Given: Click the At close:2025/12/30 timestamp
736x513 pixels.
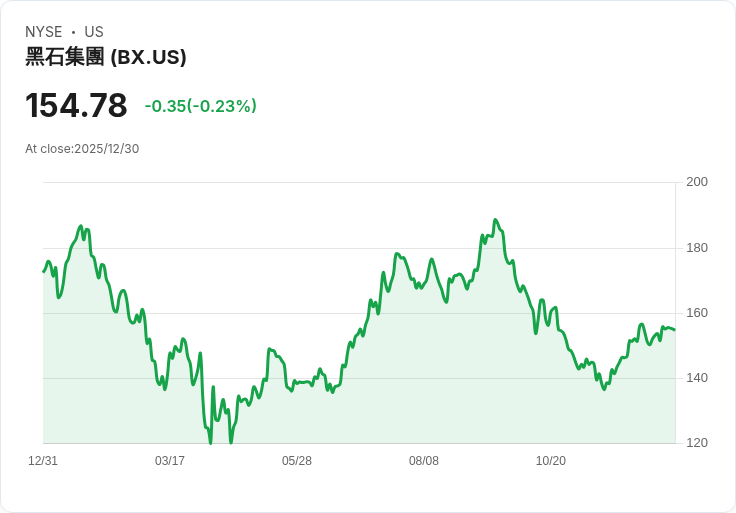Looking at the screenshot, I should [x=82, y=149].
